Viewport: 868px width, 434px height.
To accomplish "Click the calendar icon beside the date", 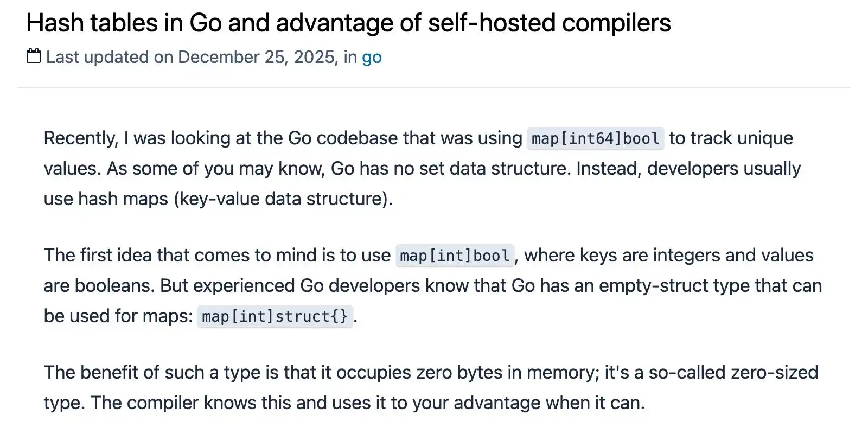I will pos(34,56).
